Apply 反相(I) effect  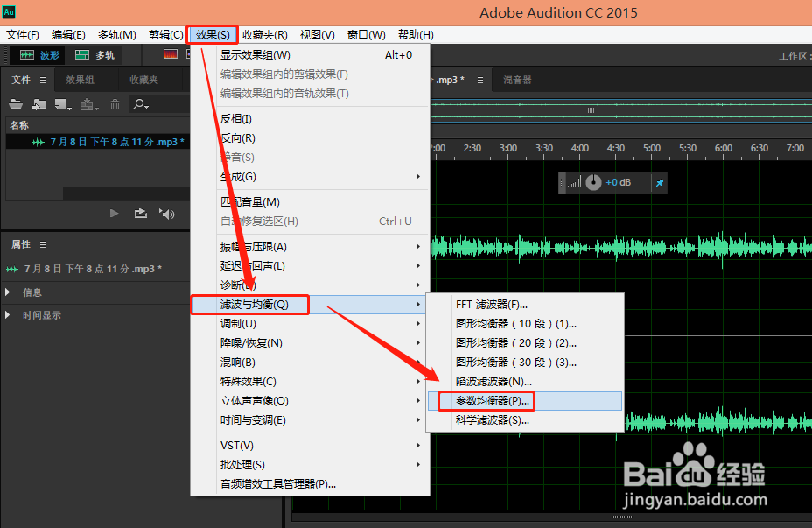tap(310, 119)
